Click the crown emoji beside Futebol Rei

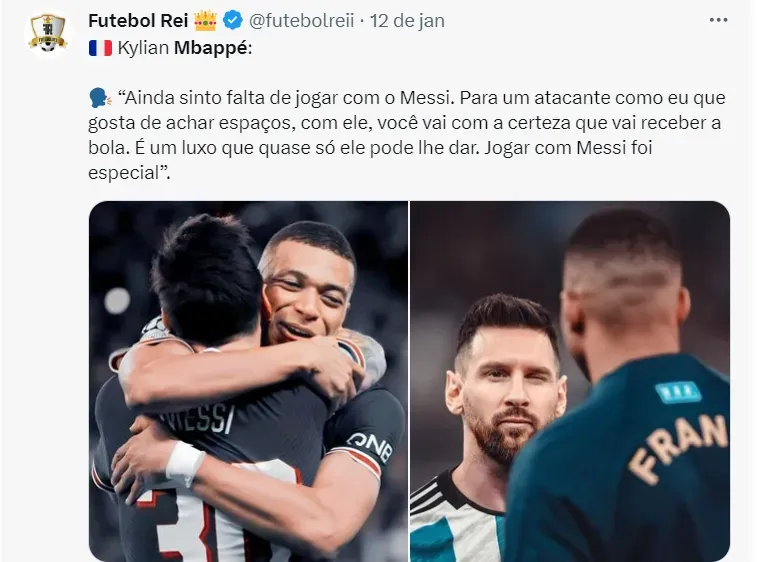point(205,21)
